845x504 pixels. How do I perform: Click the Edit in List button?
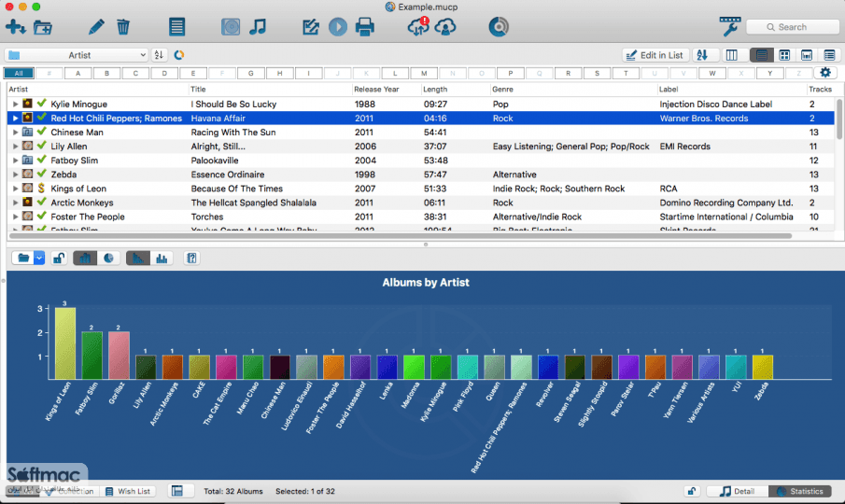(655, 55)
